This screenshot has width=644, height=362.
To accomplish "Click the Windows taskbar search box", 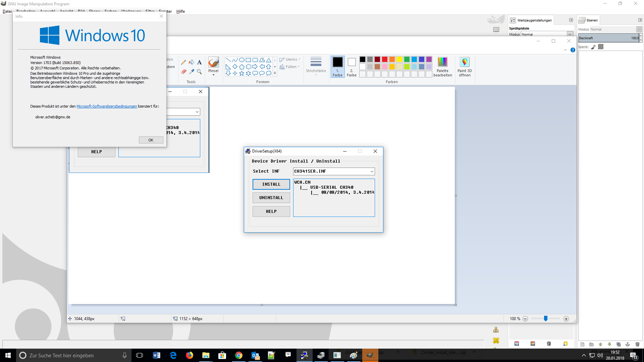I will [x=73, y=355].
